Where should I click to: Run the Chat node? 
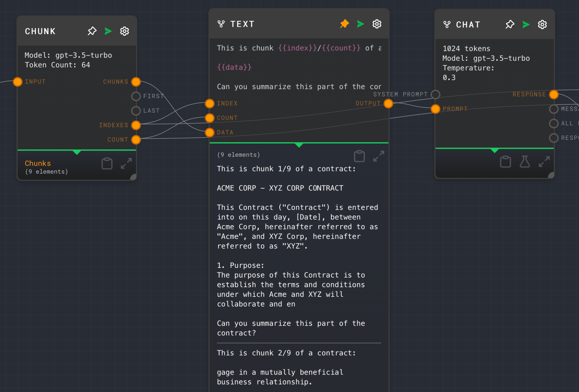[526, 25]
